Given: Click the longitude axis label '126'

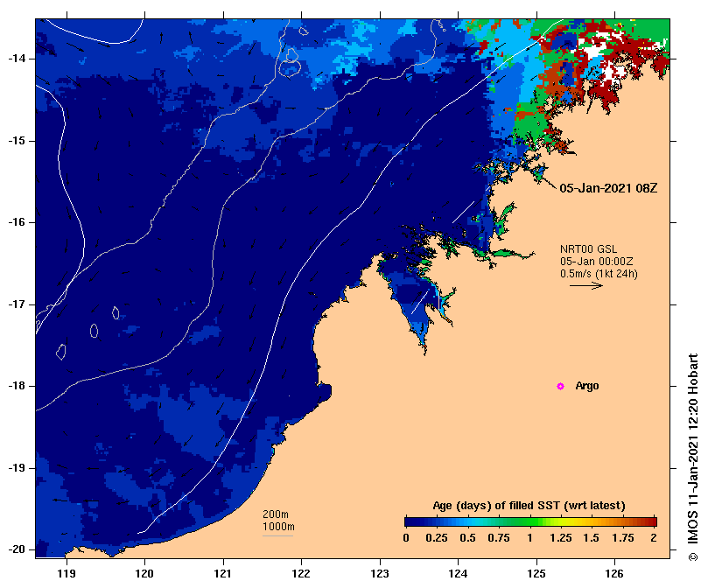Looking at the screenshot, I should click(x=614, y=573).
